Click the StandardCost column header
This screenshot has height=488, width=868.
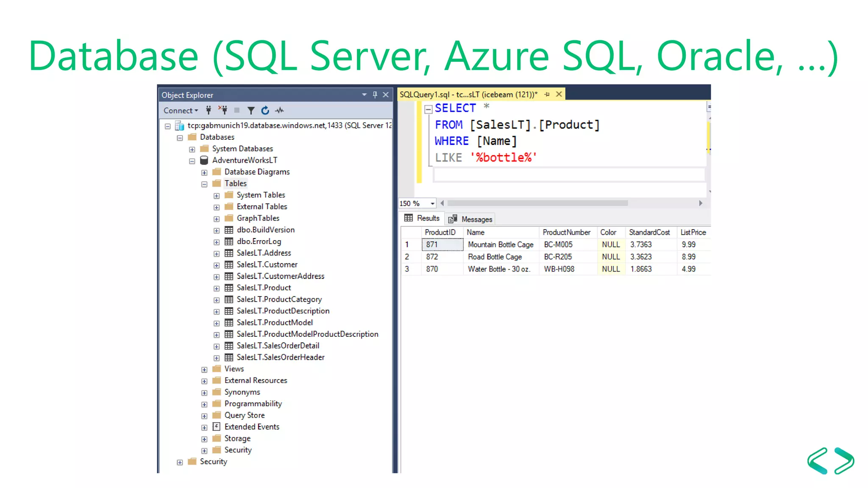651,233
